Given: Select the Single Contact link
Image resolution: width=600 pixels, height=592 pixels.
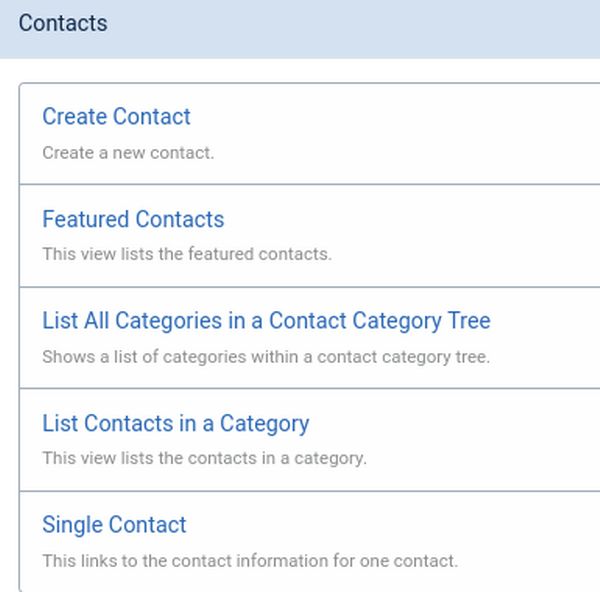Looking at the screenshot, I should pyautogui.click(x=114, y=525).
